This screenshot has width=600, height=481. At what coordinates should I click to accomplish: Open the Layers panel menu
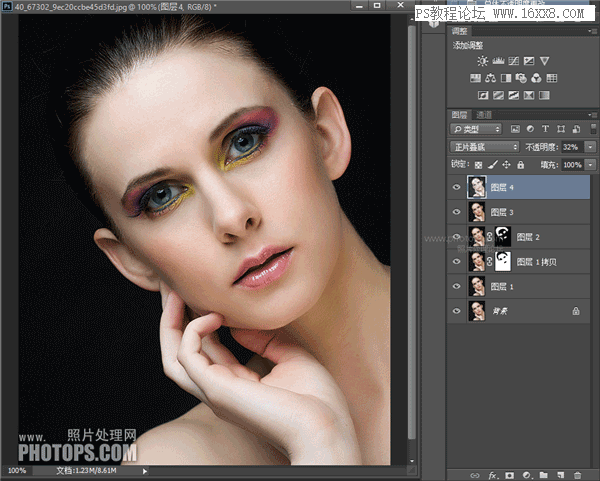[592, 114]
